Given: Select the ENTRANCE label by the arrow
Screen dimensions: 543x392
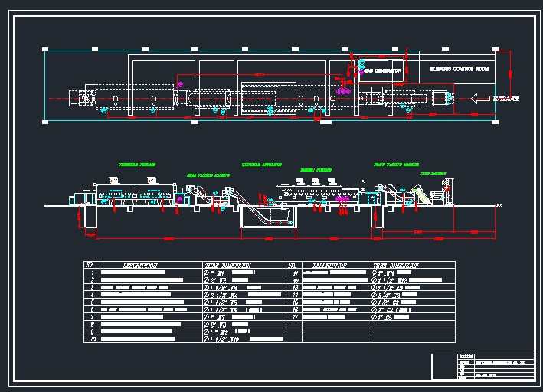Looking at the screenshot, I should coord(506,99).
